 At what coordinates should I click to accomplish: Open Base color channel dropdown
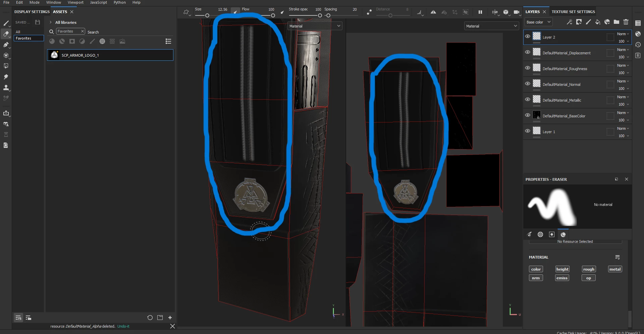tap(538, 22)
